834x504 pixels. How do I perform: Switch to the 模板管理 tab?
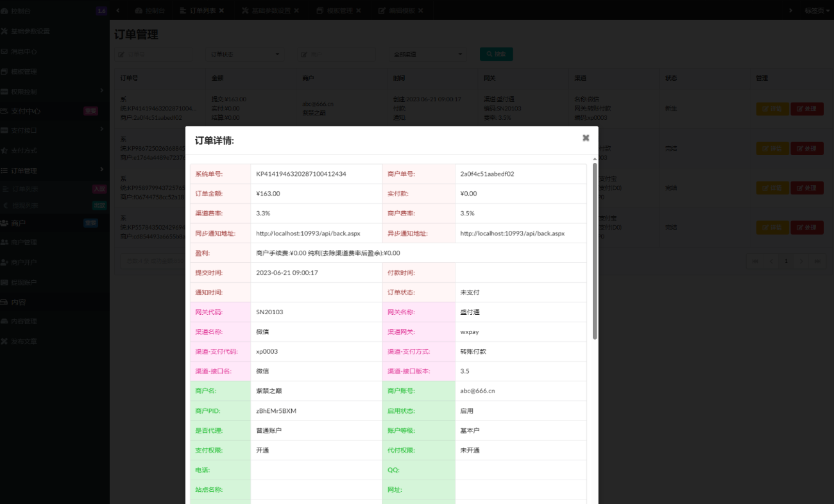339,11
